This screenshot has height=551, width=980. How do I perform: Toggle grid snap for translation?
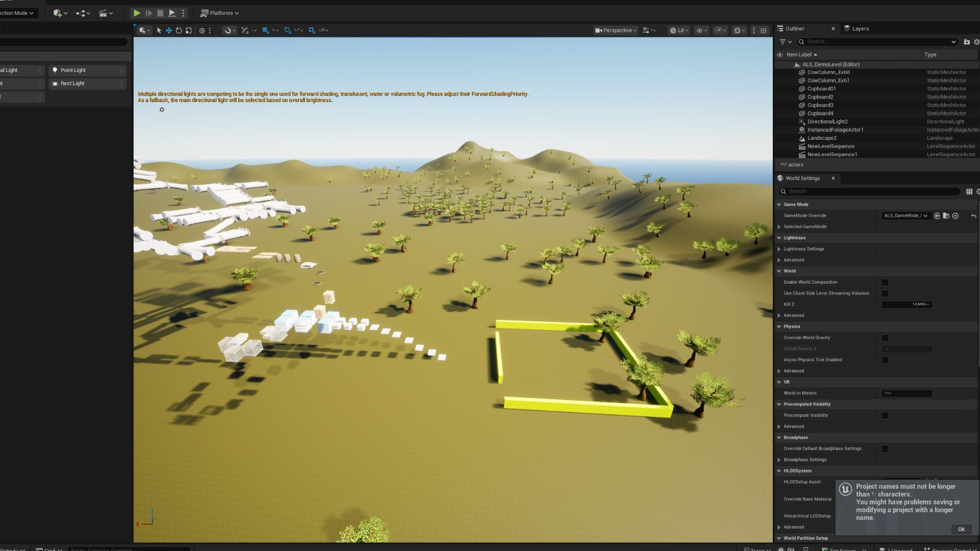tap(265, 31)
